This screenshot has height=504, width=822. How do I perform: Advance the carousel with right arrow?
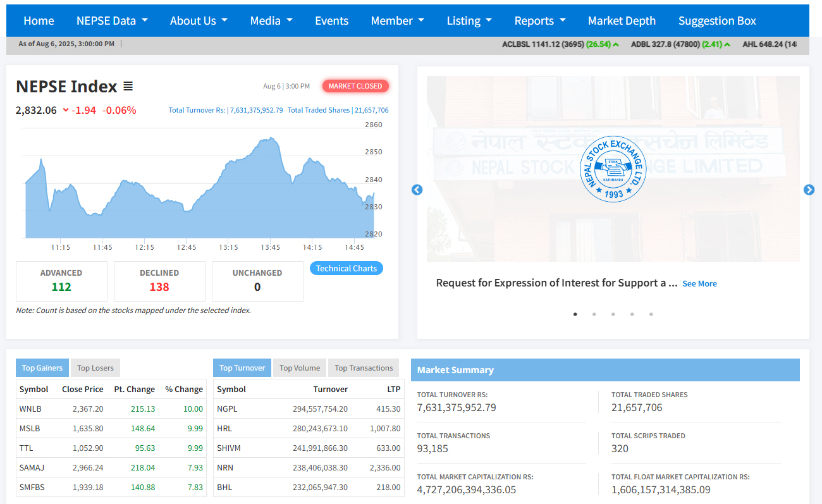(x=809, y=190)
